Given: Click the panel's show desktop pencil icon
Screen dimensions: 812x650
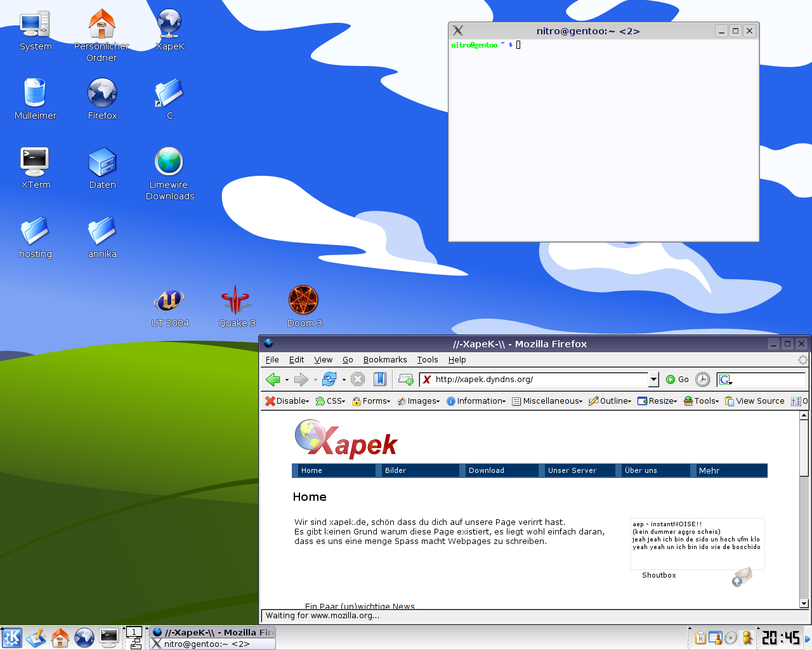Looking at the screenshot, I should (36, 637).
